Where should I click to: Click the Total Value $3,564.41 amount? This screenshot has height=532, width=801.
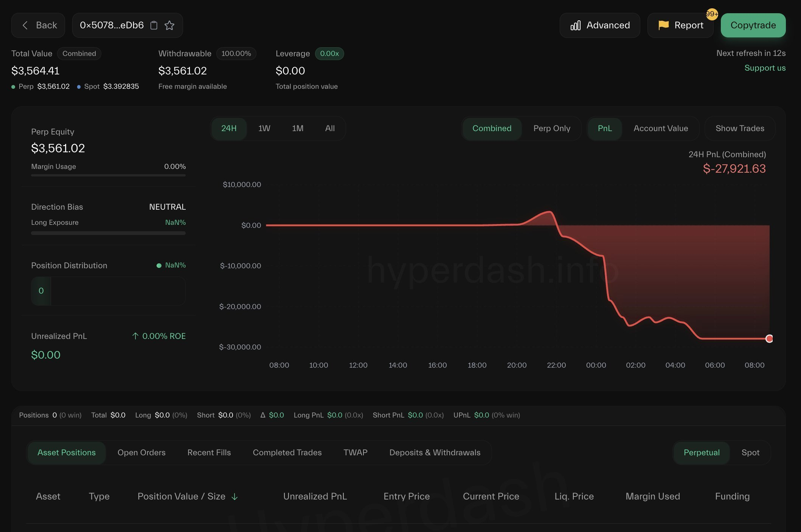point(35,71)
